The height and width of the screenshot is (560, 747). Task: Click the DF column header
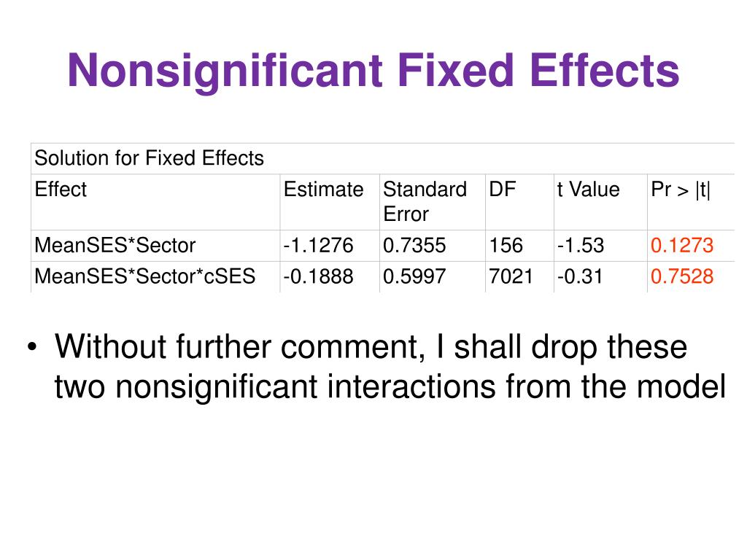point(502,190)
